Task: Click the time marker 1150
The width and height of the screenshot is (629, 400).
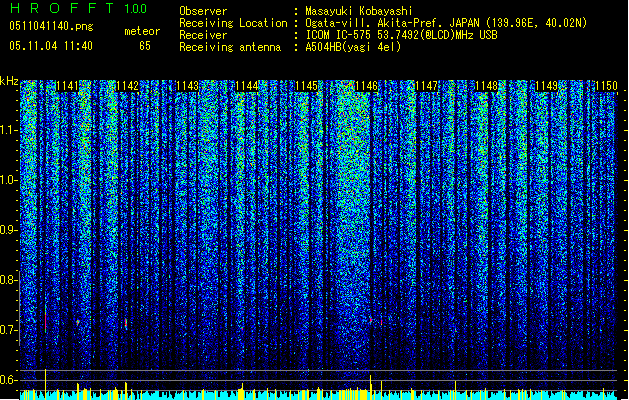Action: coord(606,86)
